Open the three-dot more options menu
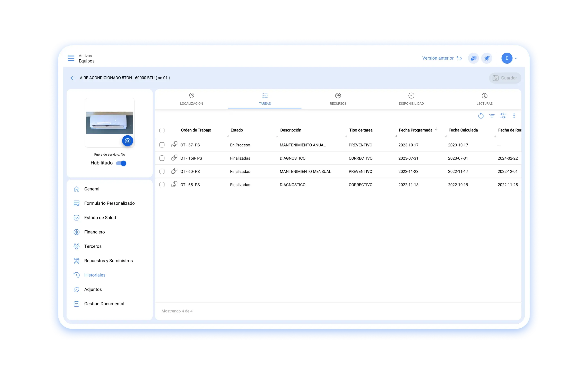 click(514, 116)
